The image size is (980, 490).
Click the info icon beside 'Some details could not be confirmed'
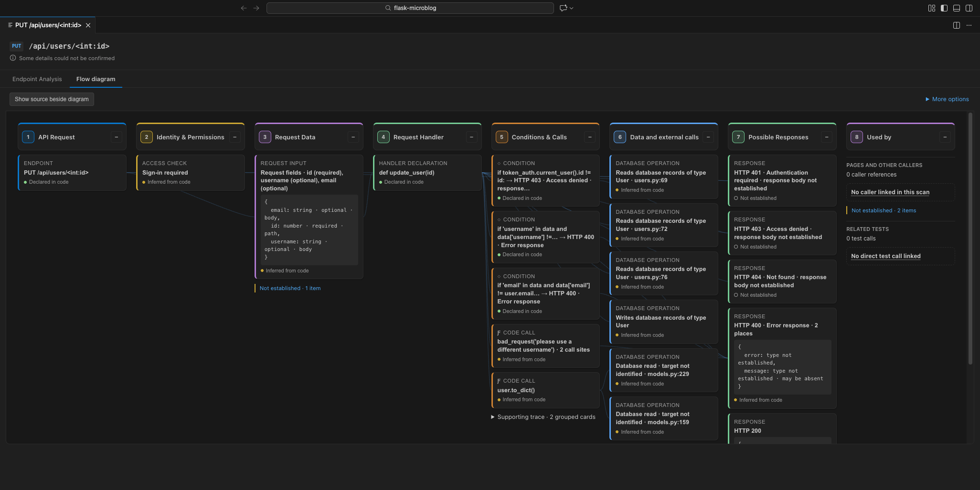pyautogui.click(x=13, y=58)
